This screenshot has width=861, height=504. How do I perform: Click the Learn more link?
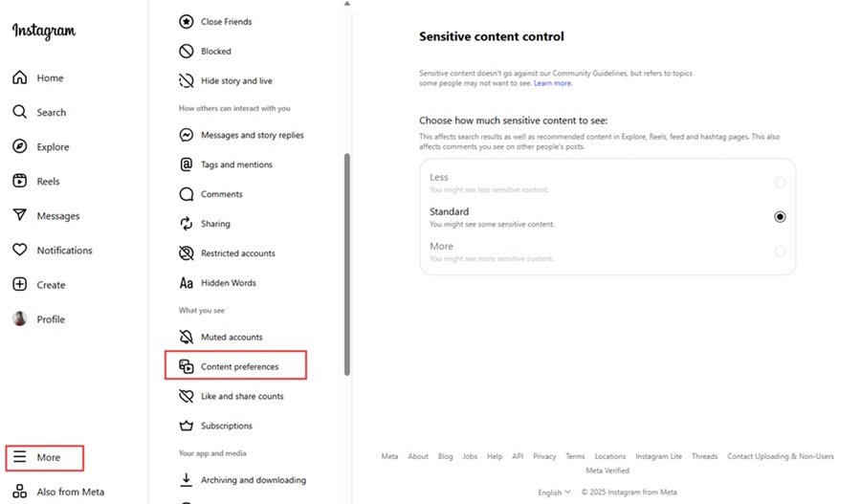tap(552, 83)
